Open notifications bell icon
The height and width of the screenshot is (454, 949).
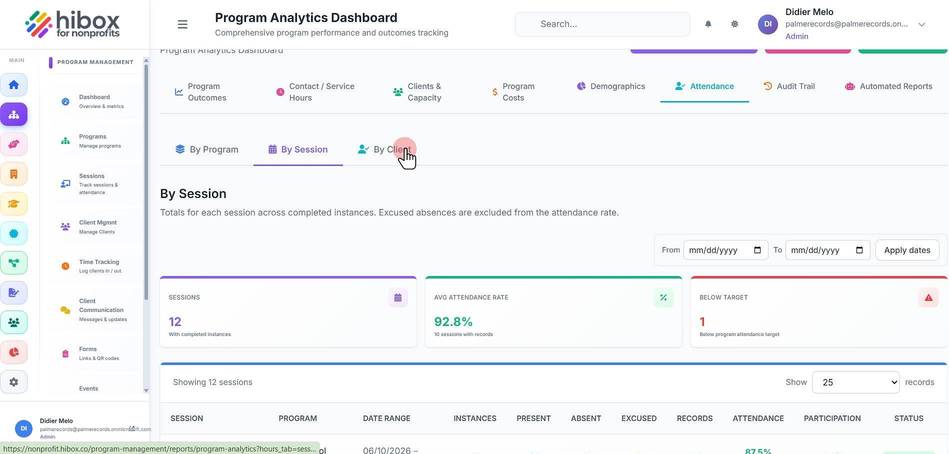click(708, 24)
